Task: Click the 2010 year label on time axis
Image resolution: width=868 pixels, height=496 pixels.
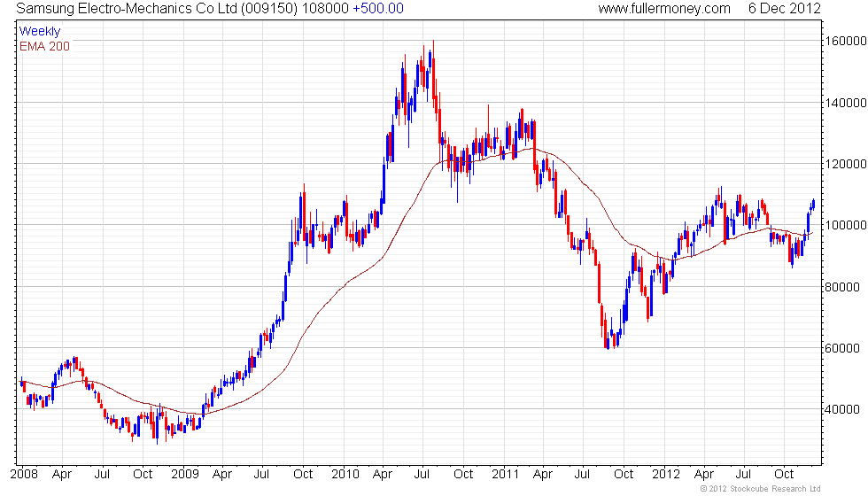Action: tap(345, 475)
